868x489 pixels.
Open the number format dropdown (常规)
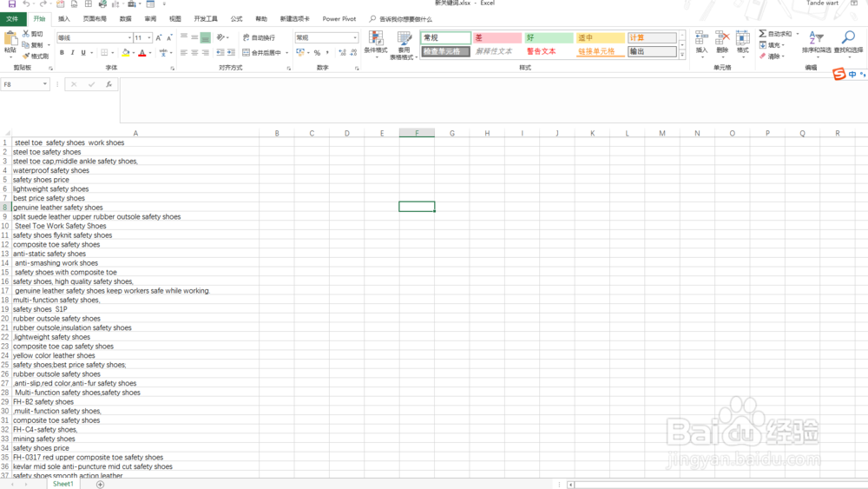(x=355, y=37)
